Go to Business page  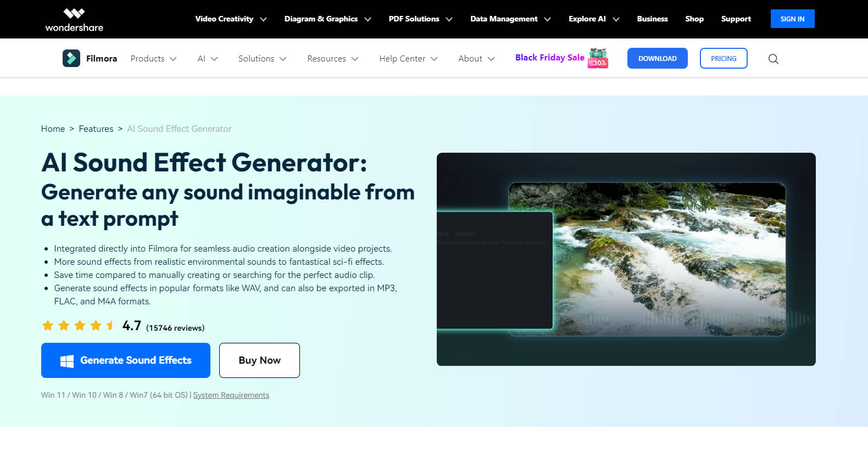click(652, 19)
